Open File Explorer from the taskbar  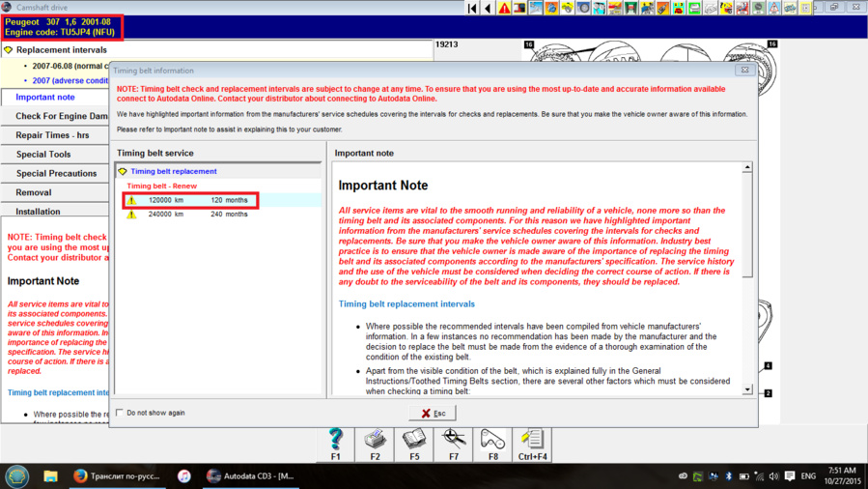50,476
